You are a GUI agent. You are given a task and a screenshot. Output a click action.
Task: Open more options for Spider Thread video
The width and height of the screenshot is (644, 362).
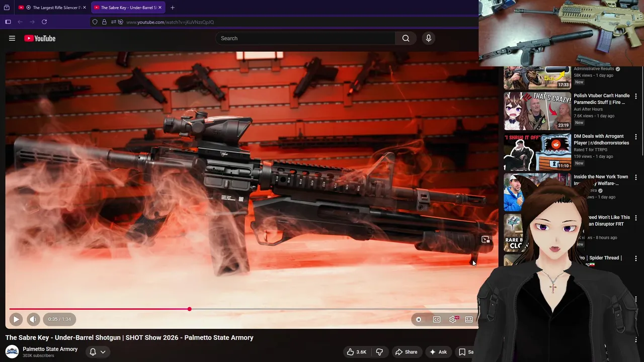coord(636,258)
